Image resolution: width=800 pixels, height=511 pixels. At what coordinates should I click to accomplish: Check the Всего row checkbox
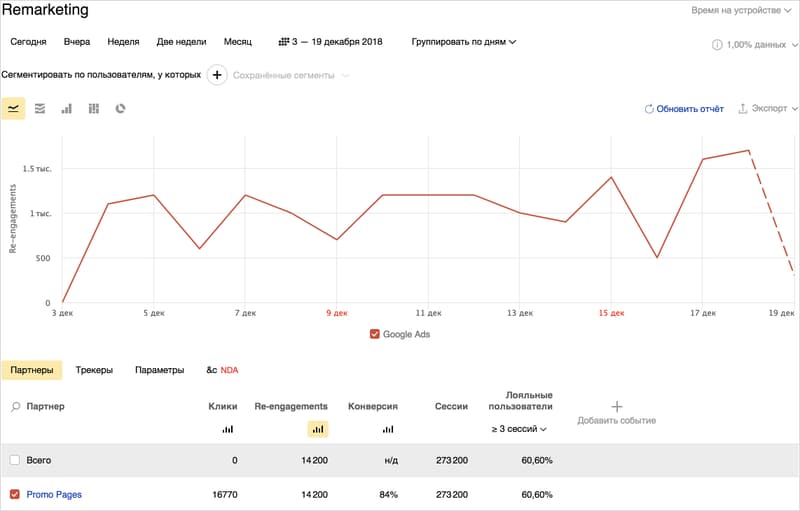[15, 460]
